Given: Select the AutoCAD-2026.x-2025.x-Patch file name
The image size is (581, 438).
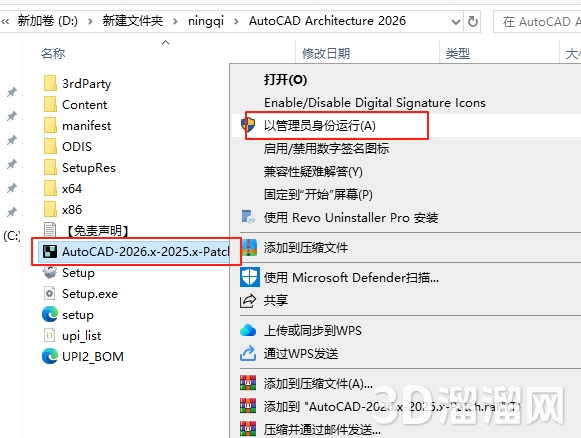Looking at the screenshot, I should tap(146, 252).
